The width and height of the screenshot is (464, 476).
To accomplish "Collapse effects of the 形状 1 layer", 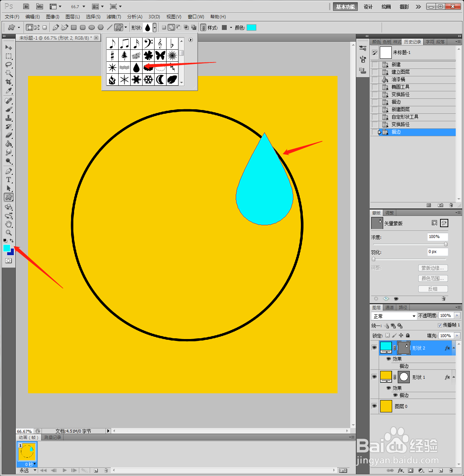I will (x=454, y=377).
